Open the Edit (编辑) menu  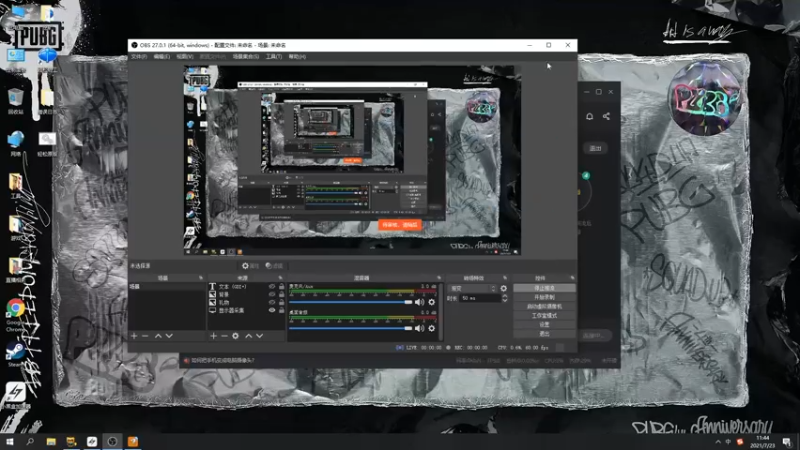(162, 57)
